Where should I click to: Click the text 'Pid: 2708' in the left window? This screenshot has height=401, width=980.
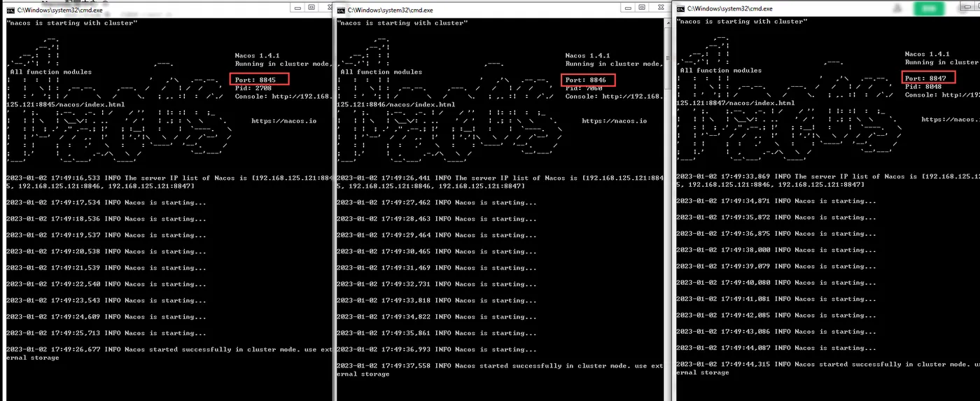point(253,88)
